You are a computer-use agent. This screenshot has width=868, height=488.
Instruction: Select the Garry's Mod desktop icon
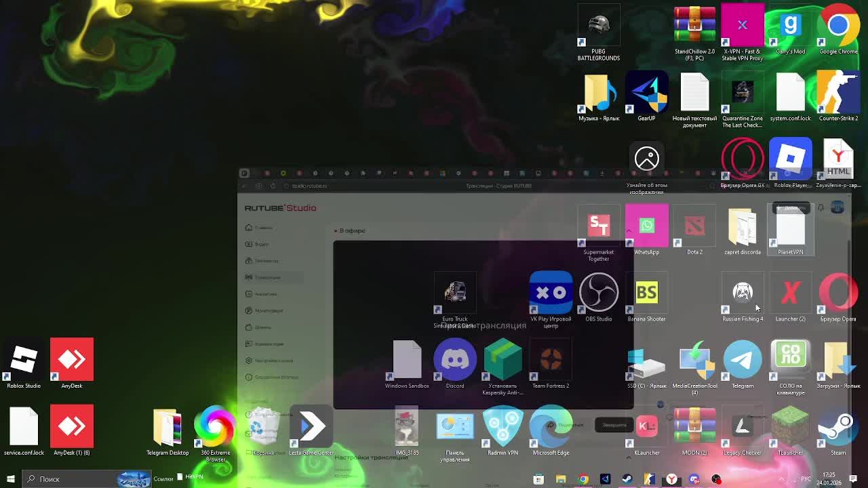[x=791, y=26]
